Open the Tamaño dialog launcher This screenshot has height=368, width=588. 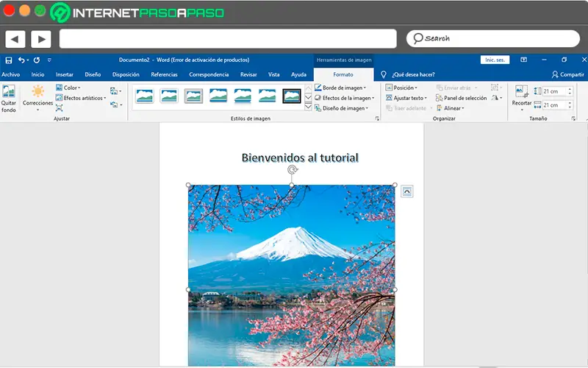[573, 118]
